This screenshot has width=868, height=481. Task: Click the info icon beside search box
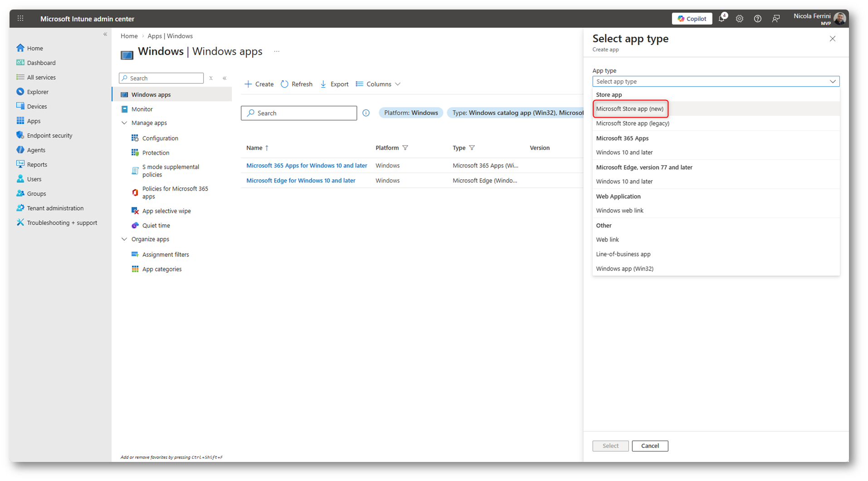click(x=366, y=113)
